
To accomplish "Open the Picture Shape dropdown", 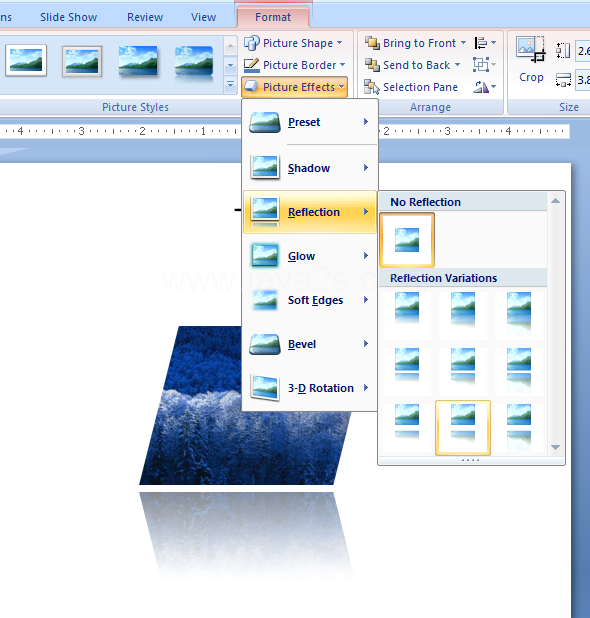I will click(x=292, y=43).
